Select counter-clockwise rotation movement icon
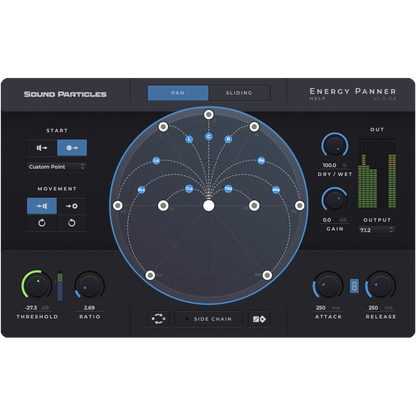 [x=72, y=223]
